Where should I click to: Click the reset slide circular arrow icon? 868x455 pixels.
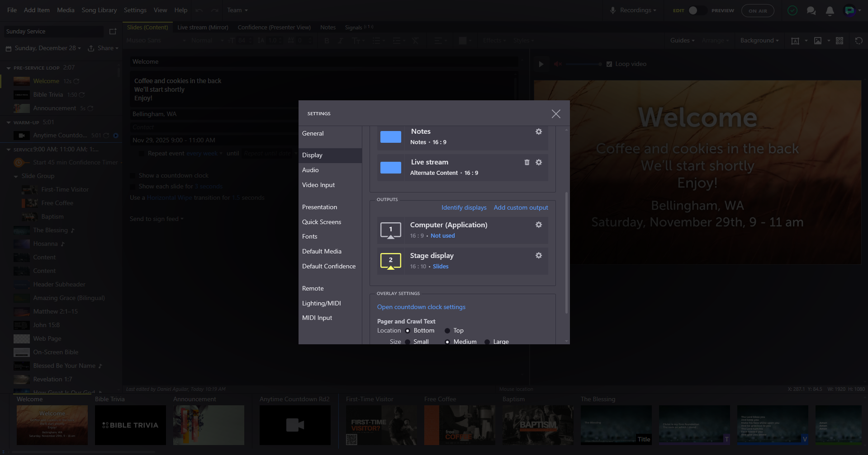(x=859, y=41)
